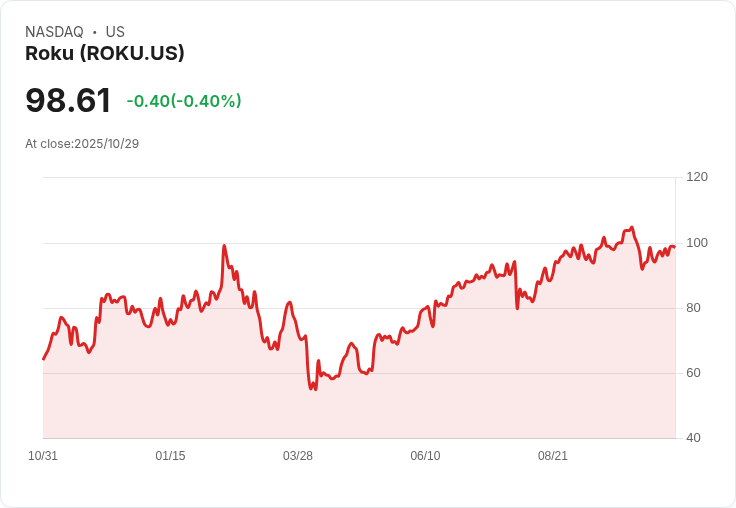Select the 08/21 date on x-axis
The image size is (736, 508).
click(x=553, y=456)
